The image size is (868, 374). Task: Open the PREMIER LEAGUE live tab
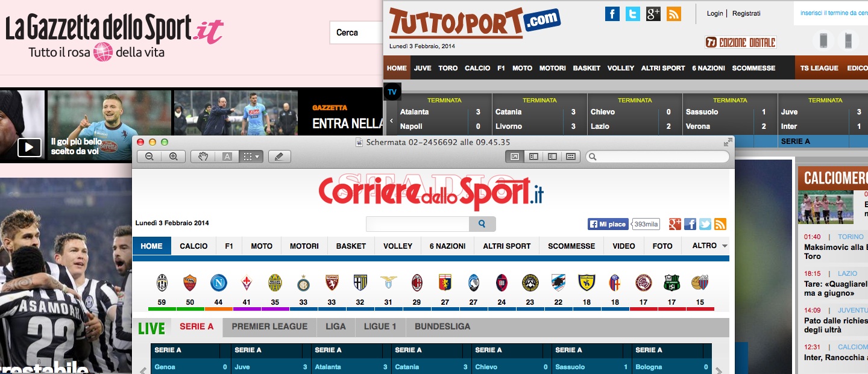(x=269, y=326)
